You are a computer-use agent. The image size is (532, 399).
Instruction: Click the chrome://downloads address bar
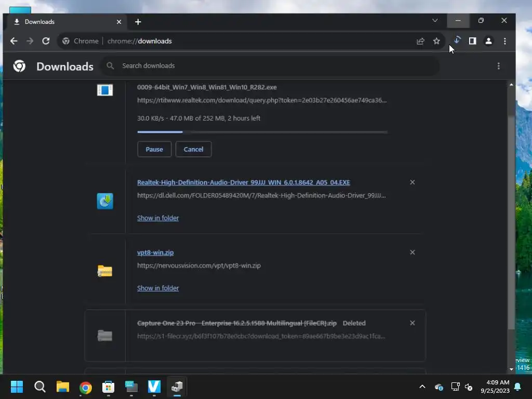[x=251, y=41]
